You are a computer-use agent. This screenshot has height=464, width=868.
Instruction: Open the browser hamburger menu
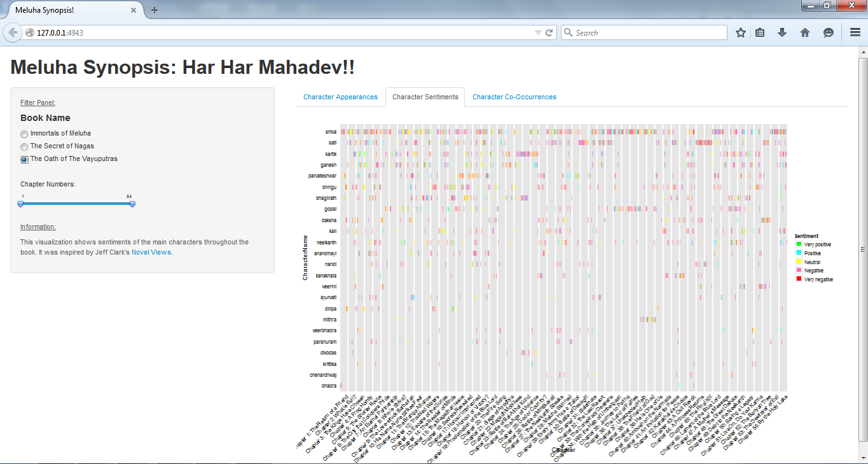point(855,32)
